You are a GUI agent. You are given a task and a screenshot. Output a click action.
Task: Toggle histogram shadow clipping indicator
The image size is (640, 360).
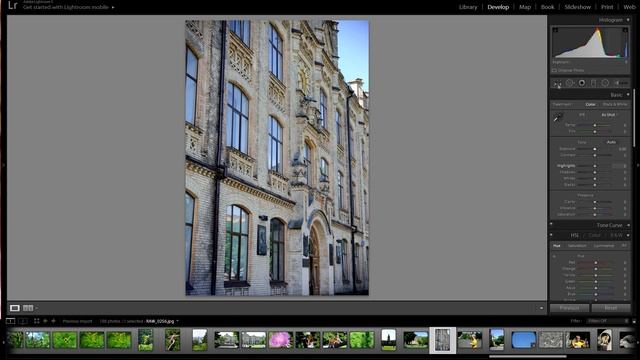pyautogui.click(x=555, y=30)
